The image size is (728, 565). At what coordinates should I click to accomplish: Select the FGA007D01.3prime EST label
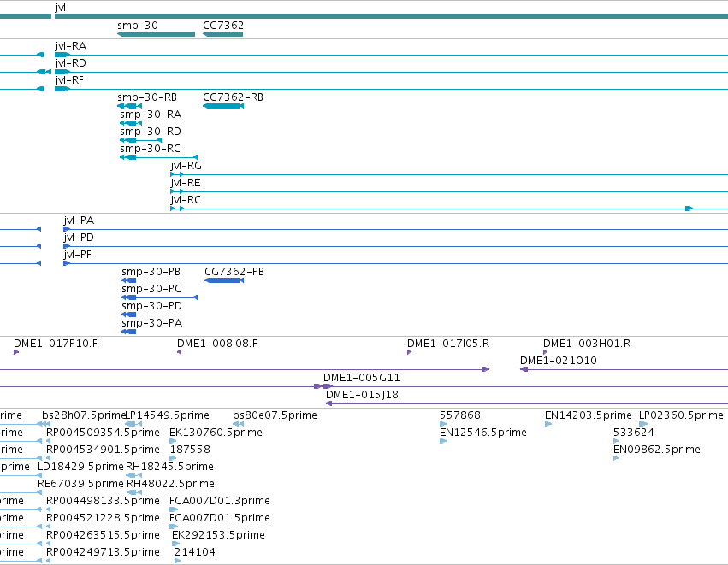(220, 502)
